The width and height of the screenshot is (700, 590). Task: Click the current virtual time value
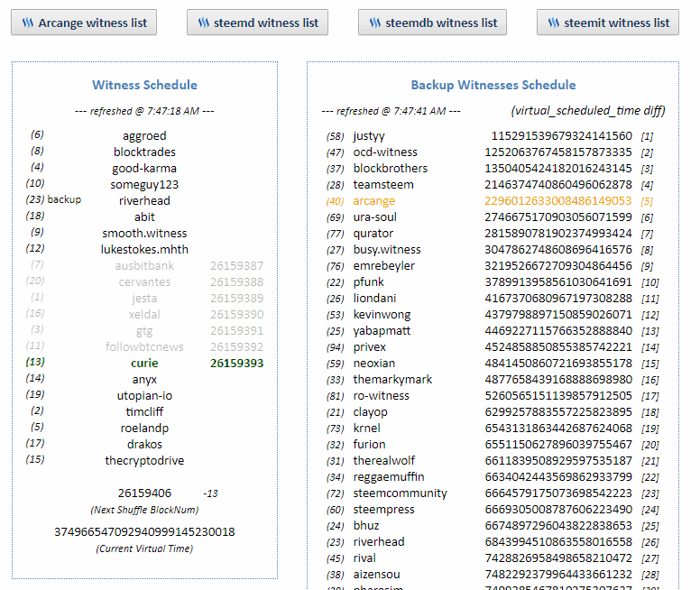tap(144, 532)
